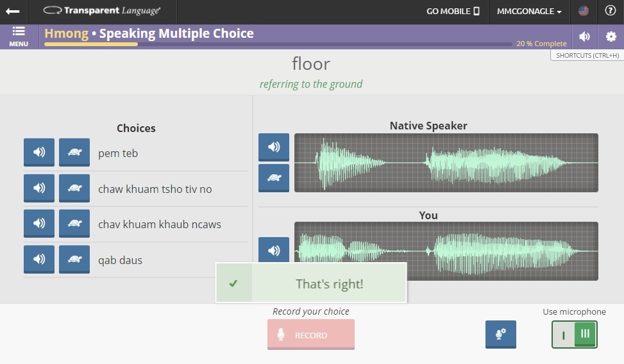Expand the MMCGONAGLE user dropdown
The height and width of the screenshot is (364, 624).
point(529,11)
